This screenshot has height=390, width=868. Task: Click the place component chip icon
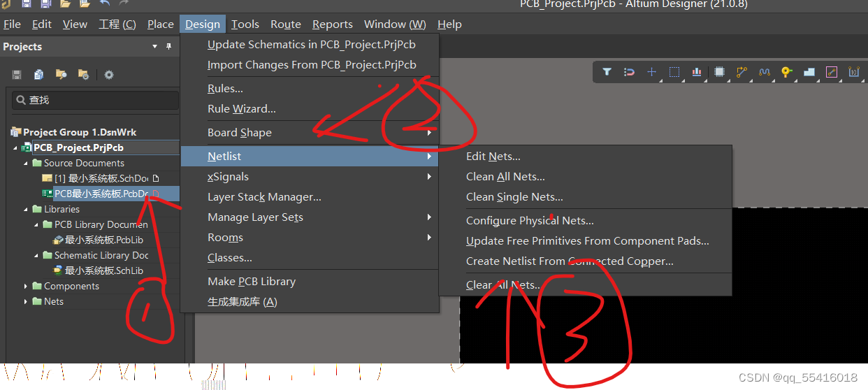tap(719, 72)
